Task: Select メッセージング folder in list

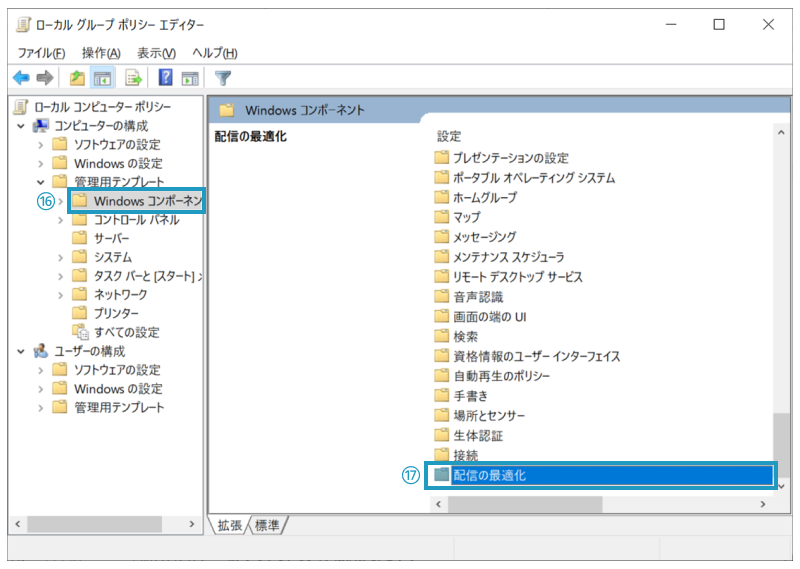Action: tap(485, 237)
